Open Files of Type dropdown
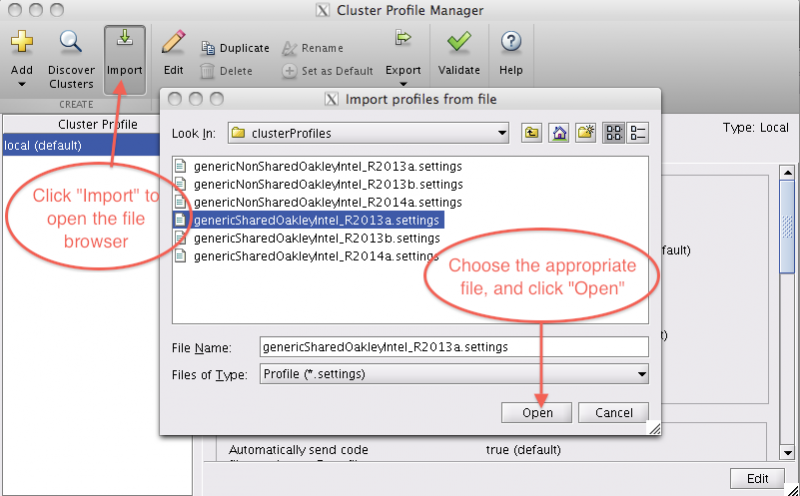Viewport: 800px width, 496px height. click(454, 374)
